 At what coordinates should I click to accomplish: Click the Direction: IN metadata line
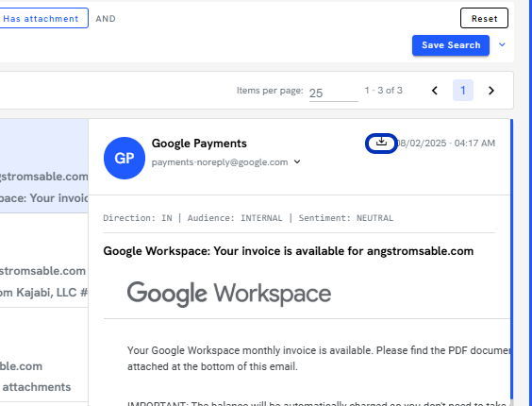[248, 218]
